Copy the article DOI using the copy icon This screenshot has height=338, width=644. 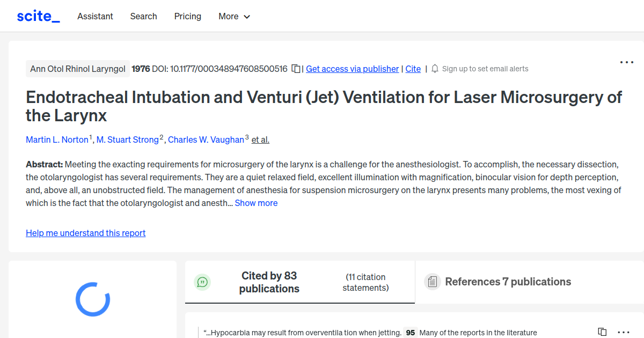pos(296,69)
